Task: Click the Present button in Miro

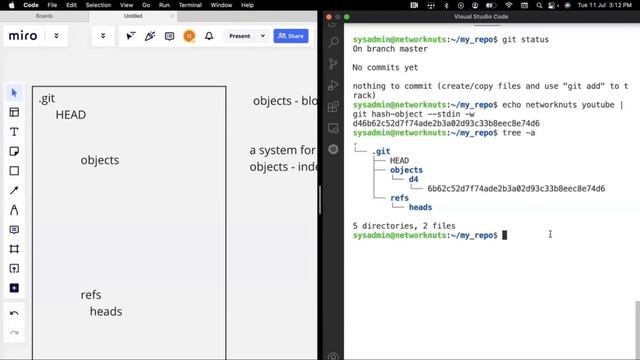Action: tap(240, 36)
